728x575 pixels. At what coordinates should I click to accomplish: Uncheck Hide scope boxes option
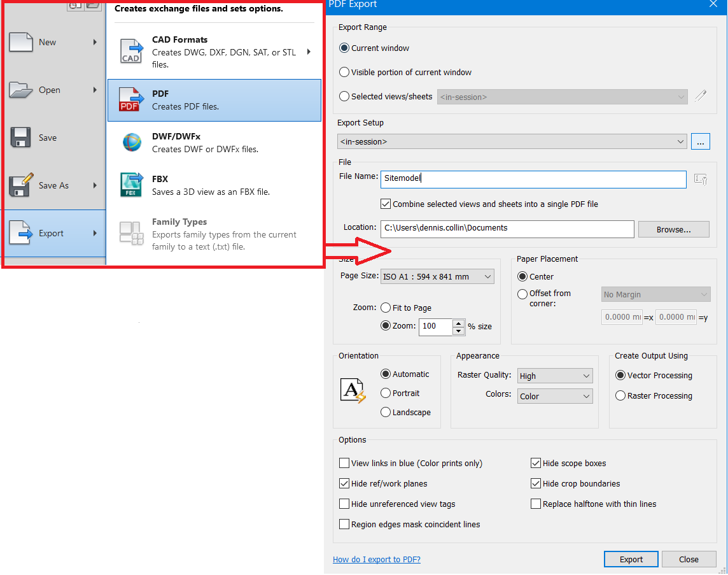[x=536, y=464]
